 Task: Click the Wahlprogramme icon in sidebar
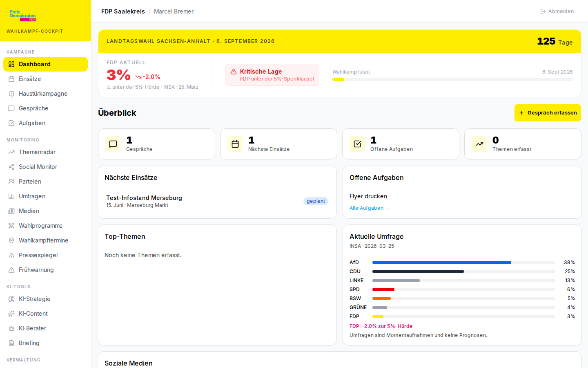click(x=11, y=226)
